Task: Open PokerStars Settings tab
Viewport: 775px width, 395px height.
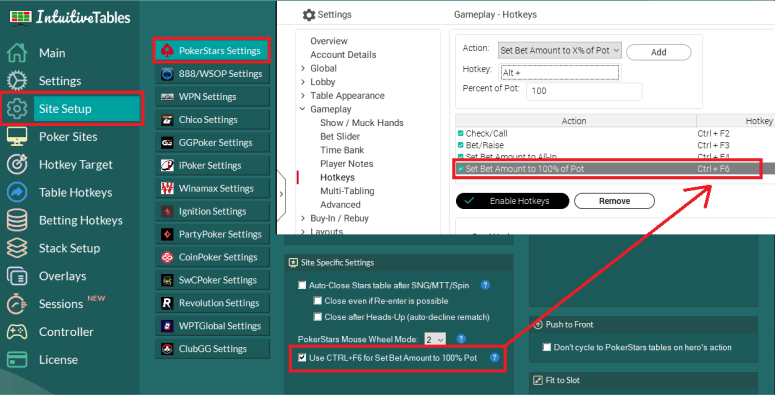Action: (213, 50)
